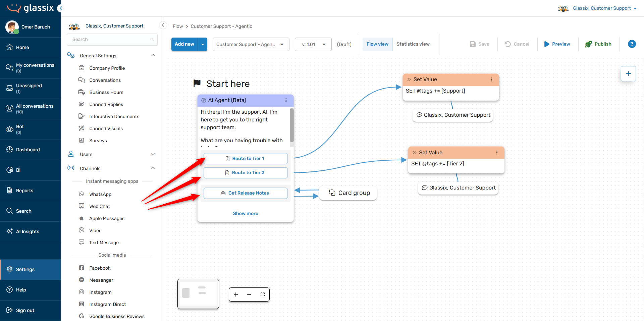Click the settings Search field

click(x=112, y=40)
